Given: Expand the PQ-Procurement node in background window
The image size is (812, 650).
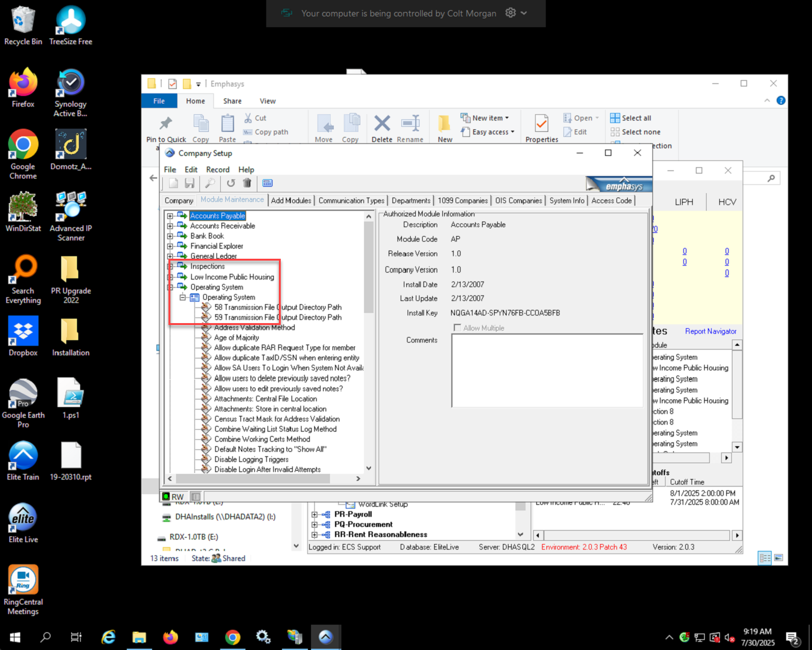Looking at the screenshot, I should click(314, 524).
